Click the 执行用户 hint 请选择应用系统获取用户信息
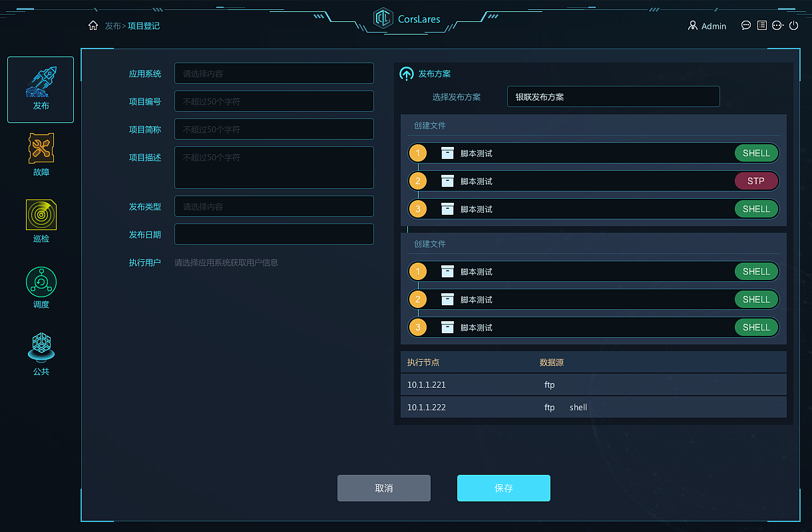812x532 pixels. tap(226, 263)
